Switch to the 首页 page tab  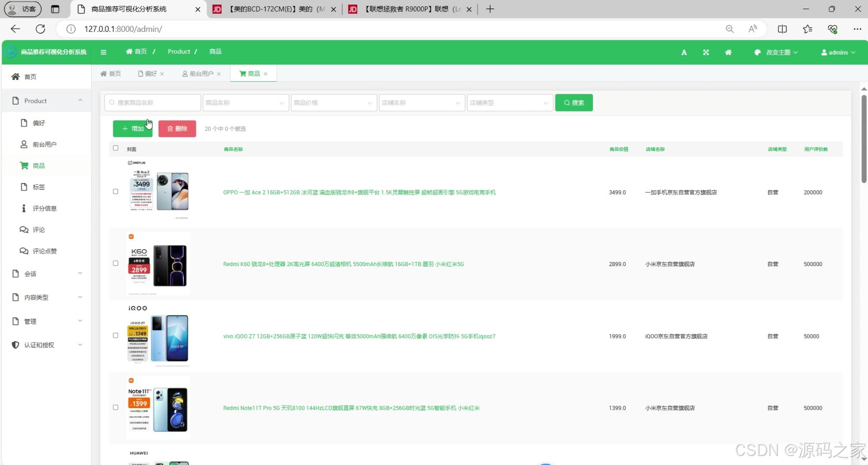(x=111, y=74)
